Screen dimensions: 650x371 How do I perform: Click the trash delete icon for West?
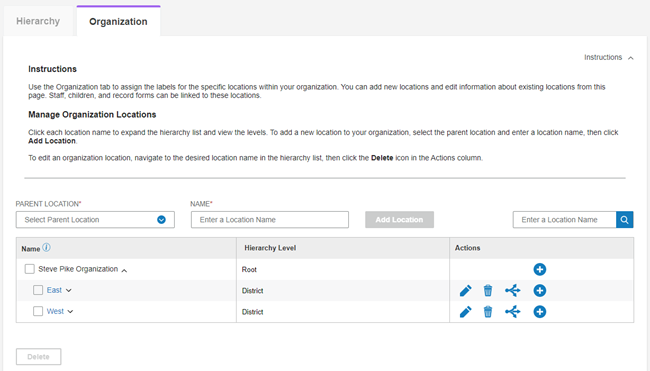488,312
